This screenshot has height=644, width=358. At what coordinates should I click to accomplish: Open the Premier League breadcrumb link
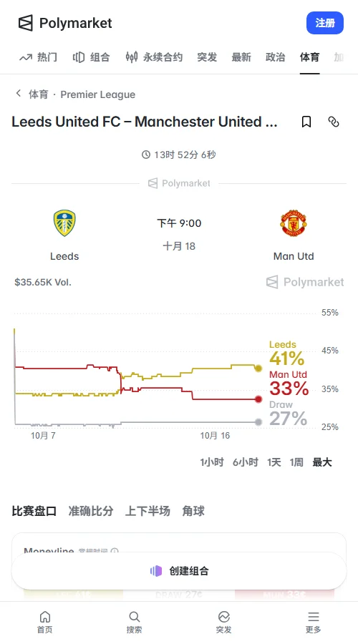tap(98, 94)
